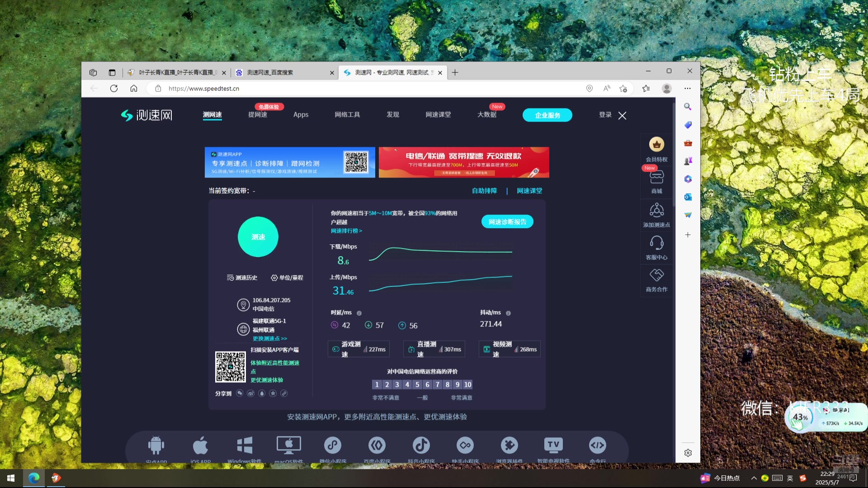Open the 发现 nav item
Image resolution: width=868 pixels, height=488 pixels.
(392, 115)
